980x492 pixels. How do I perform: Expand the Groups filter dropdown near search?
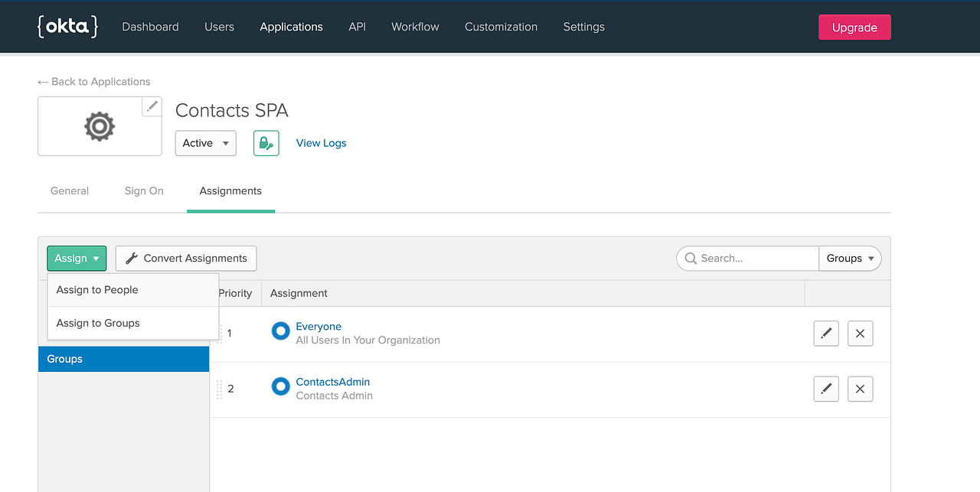[x=850, y=258]
